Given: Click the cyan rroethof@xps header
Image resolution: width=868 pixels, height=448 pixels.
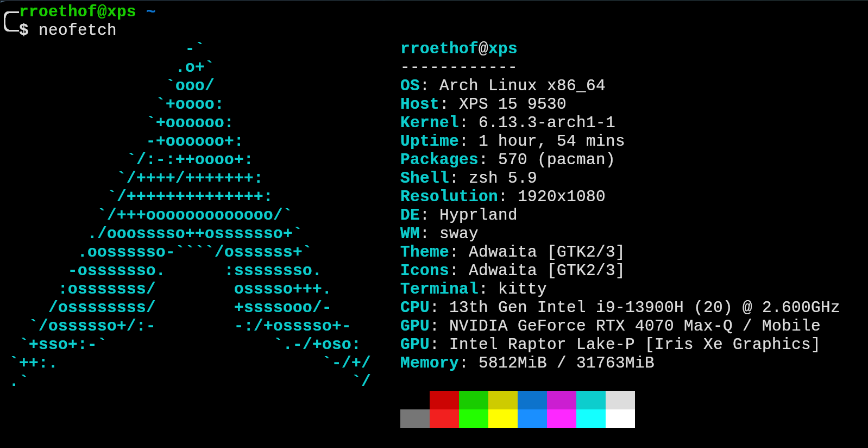Looking at the screenshot, I should (459, 48).
